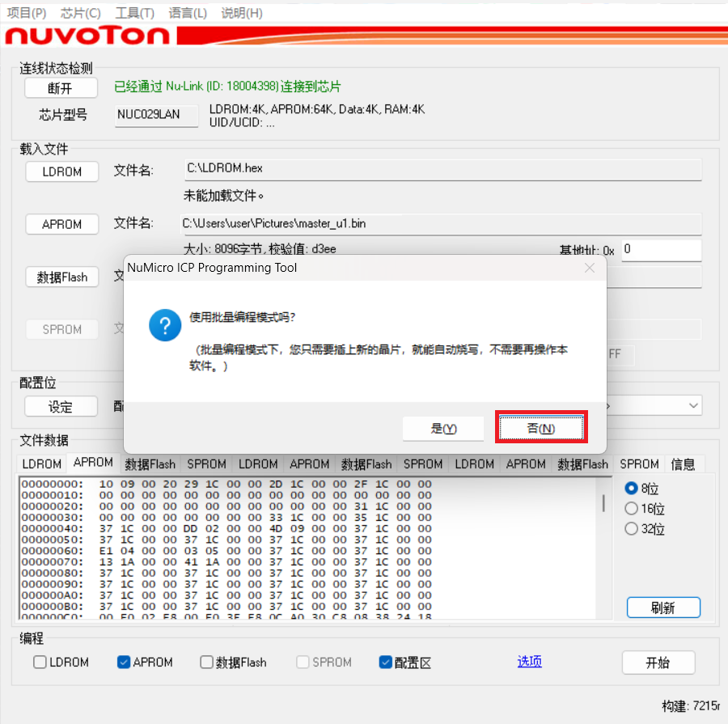Open the 选项 options link
This screenshot has height=724, width=728.
(x=529, y=662)
